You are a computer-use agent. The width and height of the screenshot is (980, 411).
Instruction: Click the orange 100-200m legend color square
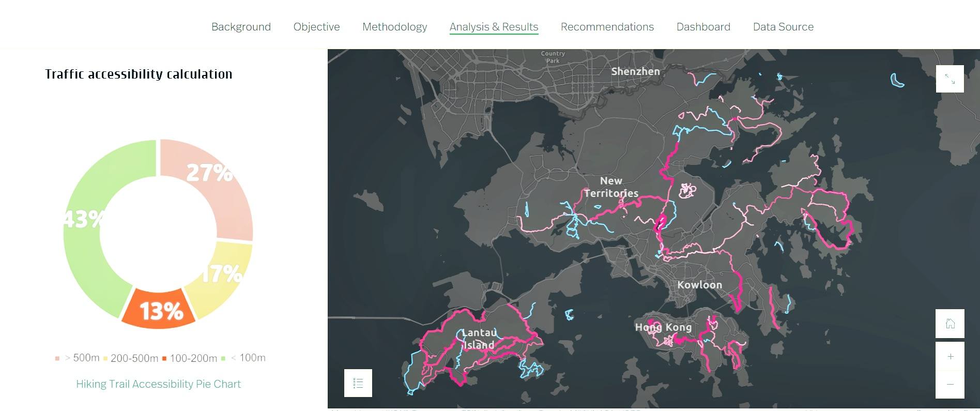point(164,358)
